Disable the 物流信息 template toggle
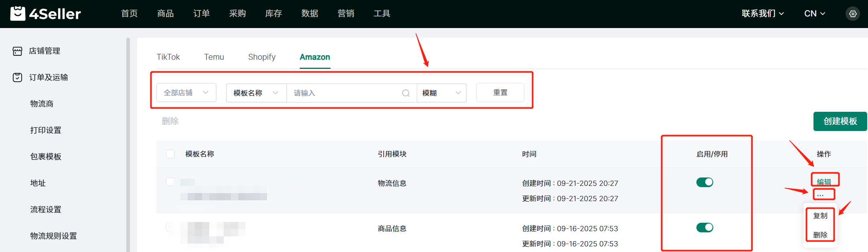Image resolution: width=868 pixels, height=252 pixels. [x=704, y=182]
